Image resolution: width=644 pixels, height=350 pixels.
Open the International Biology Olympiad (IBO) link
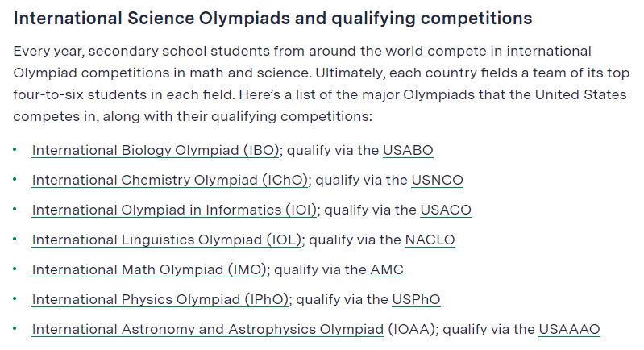[x=156, y=150]
